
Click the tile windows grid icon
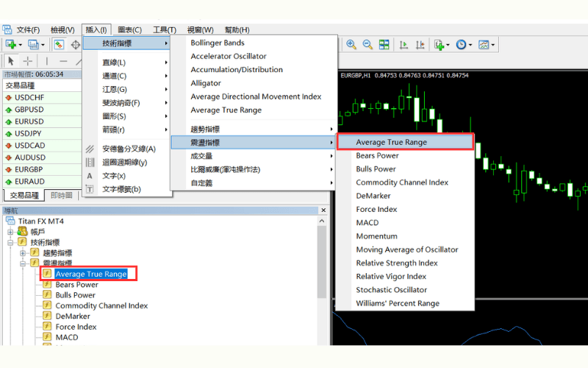[x=384, y=45]
